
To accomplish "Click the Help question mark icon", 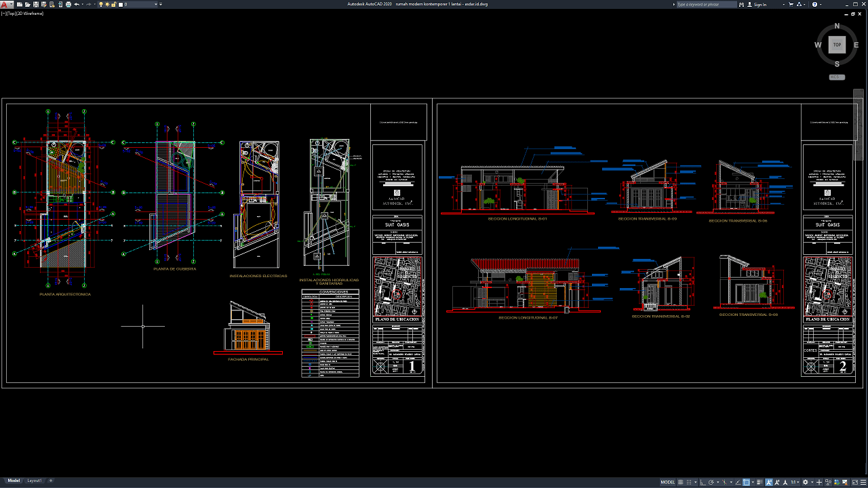I will coord(814,4).
